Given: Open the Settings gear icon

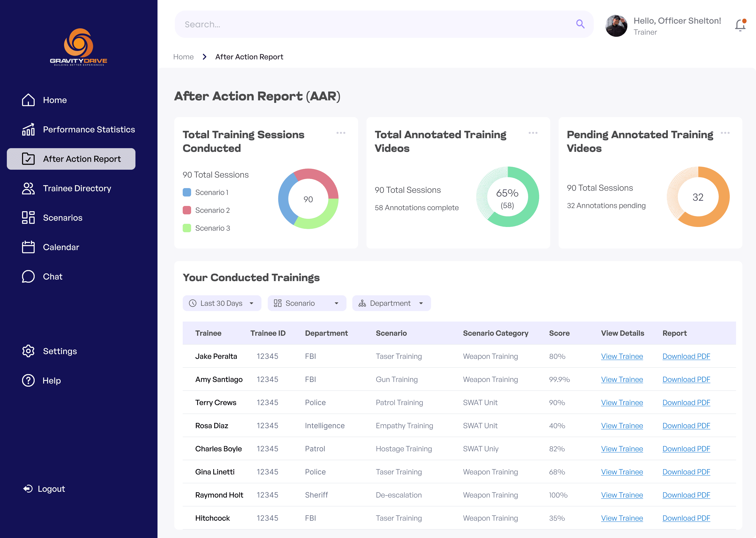Looking at the screenshot, I should click(28, 351).
